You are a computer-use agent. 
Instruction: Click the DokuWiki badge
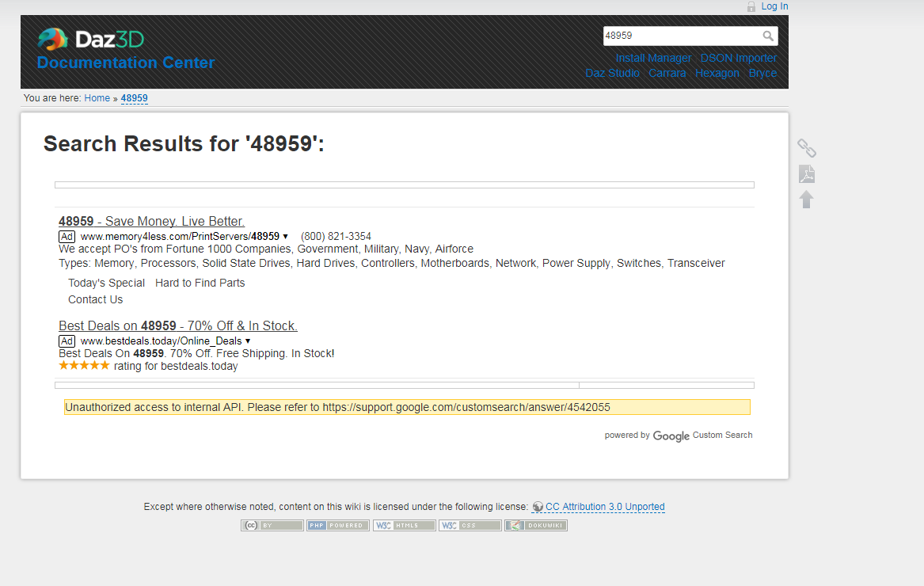click(536, 525)
